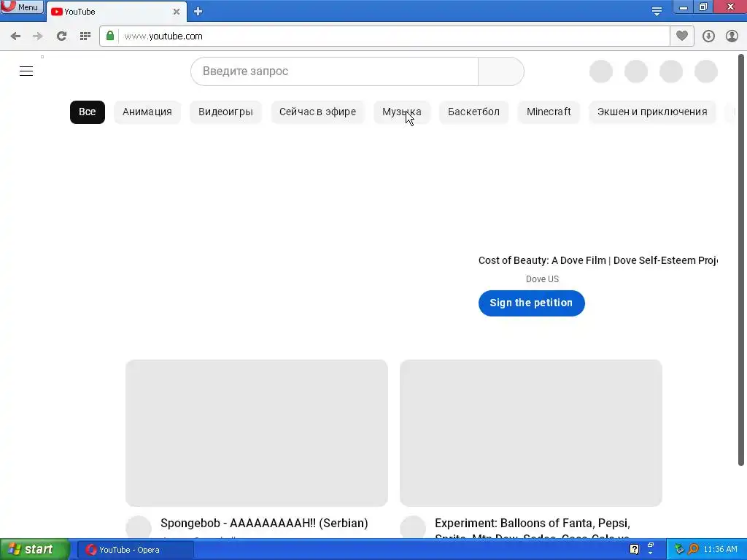This screenshot has width=747, height=560.
Task: Open 'Cost of Beauty: A Dove Film' title
Action: (x=598, y=260)
